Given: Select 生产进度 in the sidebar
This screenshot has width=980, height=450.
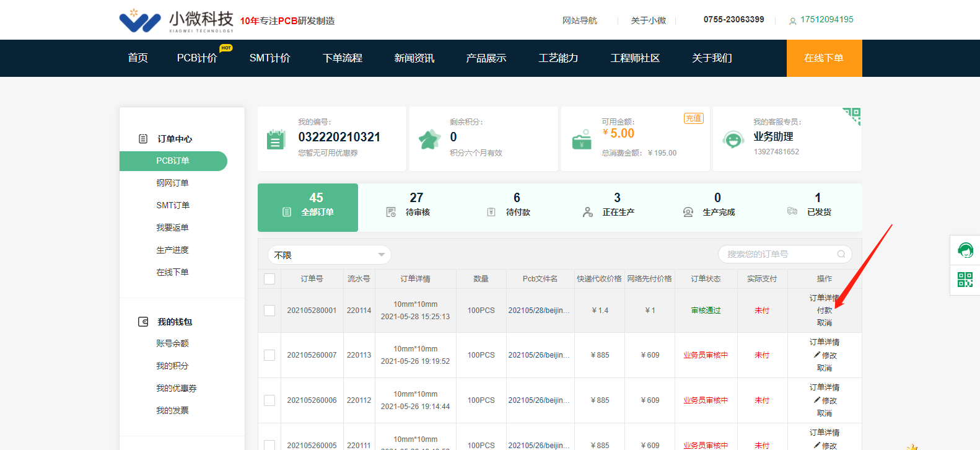Looking at the screenshot, I should 172,250.
